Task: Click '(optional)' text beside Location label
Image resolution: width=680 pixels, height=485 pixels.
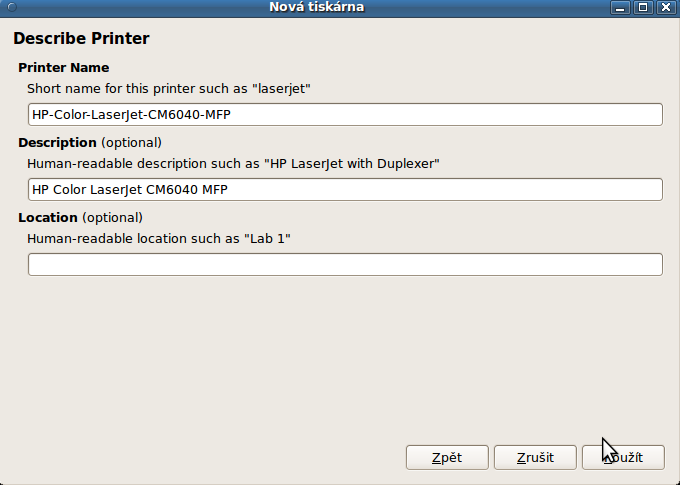Action: click(112, 217)
